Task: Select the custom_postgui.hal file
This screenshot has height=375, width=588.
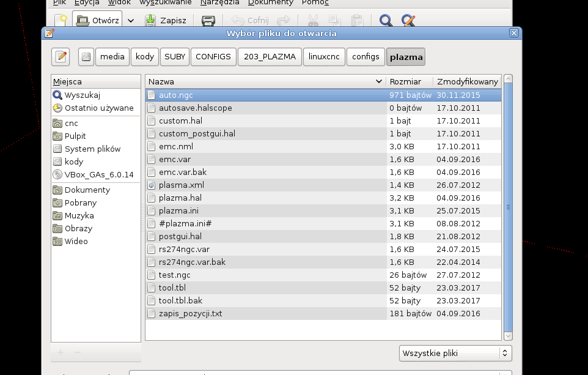Action: [323, 133]
